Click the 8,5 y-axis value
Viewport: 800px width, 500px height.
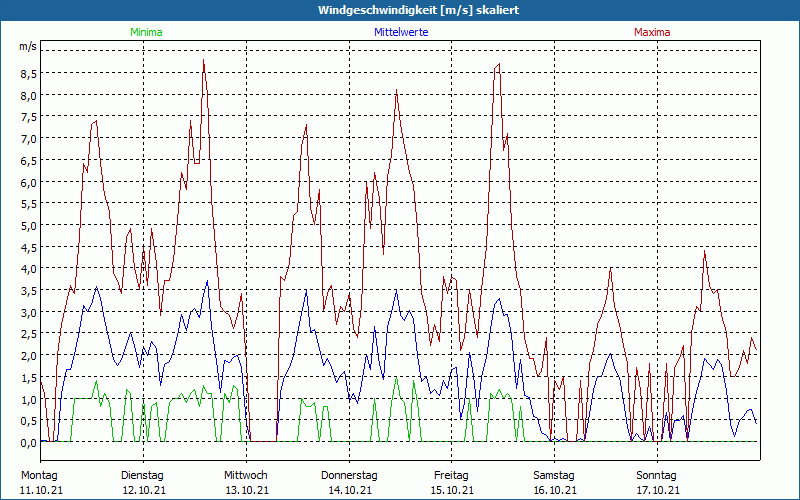point(28,74)
